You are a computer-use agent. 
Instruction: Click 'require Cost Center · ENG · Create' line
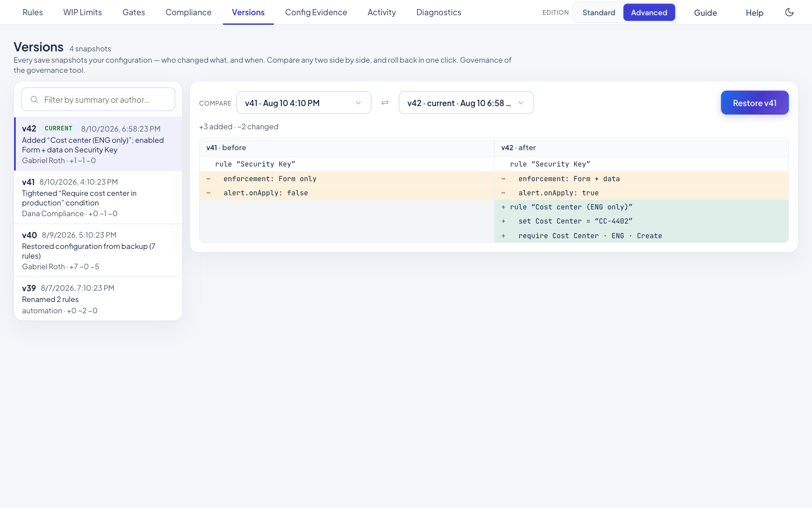pyautogui.click(x=641, y=235)
